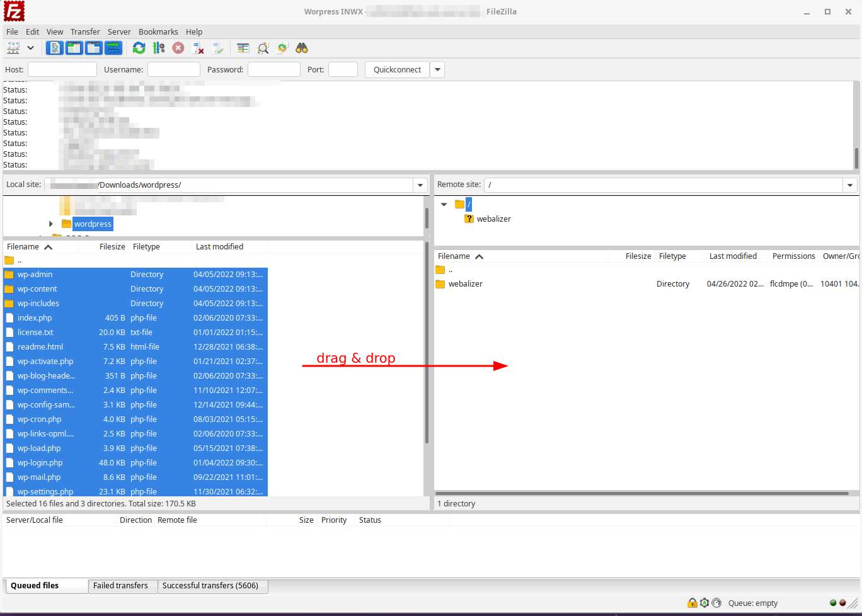Select readme.html in local list
Image resolution: width=862 pixels, height=616 pixels.
coord(135,347)
